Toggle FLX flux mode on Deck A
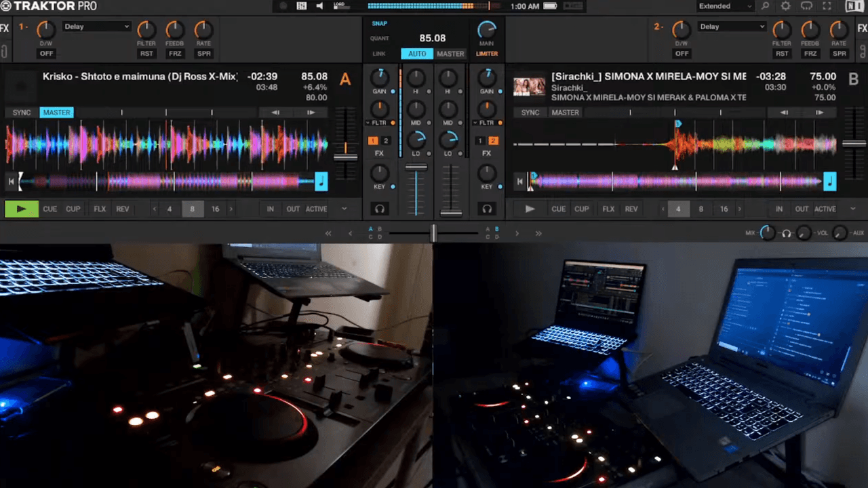The width and height of the screenshot is (868, 488). pyautogui.click(x=100, y=209)
